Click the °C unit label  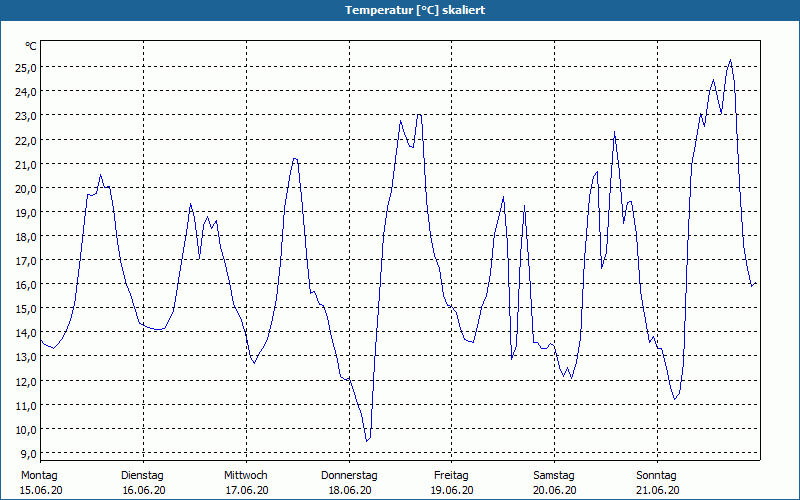click(x=31, y=46)
